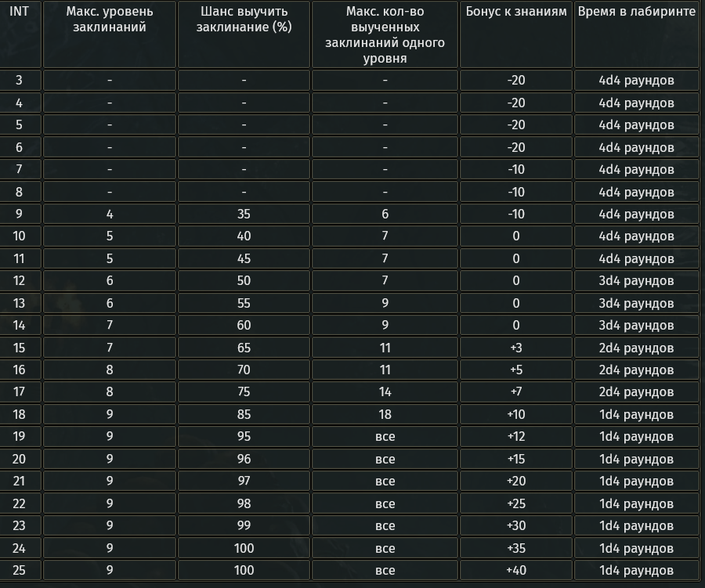Select INT value 12 cell
Viewport: 705px width, 588px height.
tap(19, 280)
